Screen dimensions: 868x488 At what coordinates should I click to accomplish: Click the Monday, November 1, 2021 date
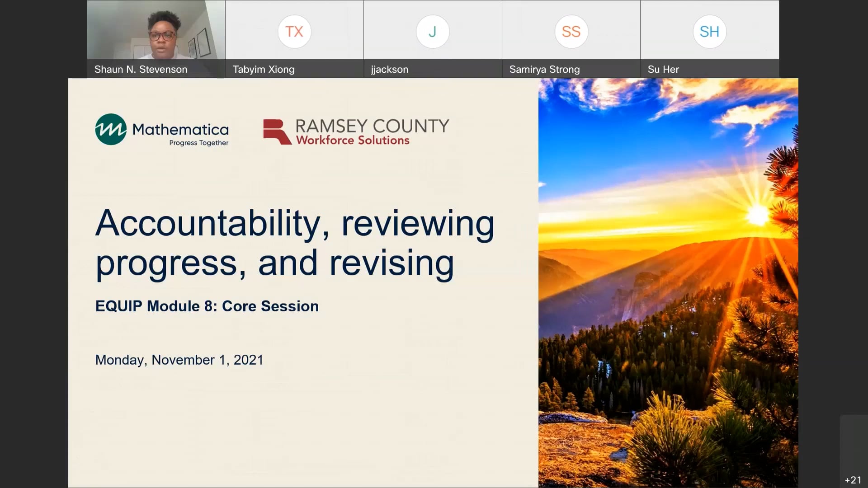click(x=179, y=360)
